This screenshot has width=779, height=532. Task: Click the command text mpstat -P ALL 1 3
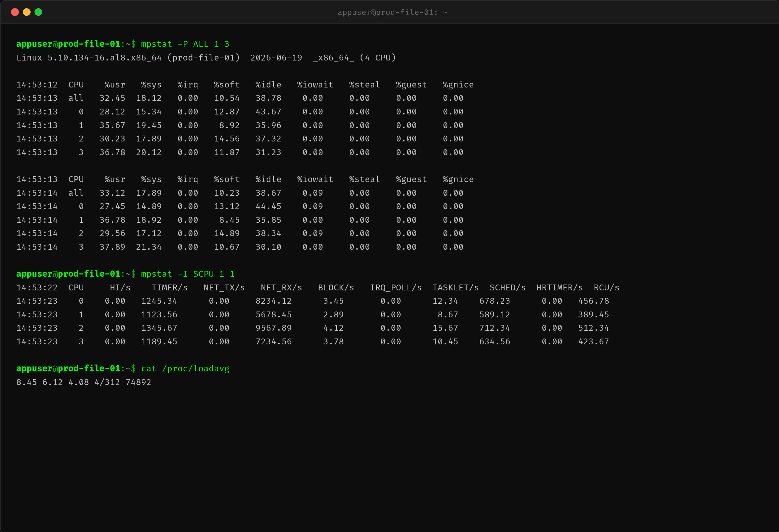(x=185, y=44)
